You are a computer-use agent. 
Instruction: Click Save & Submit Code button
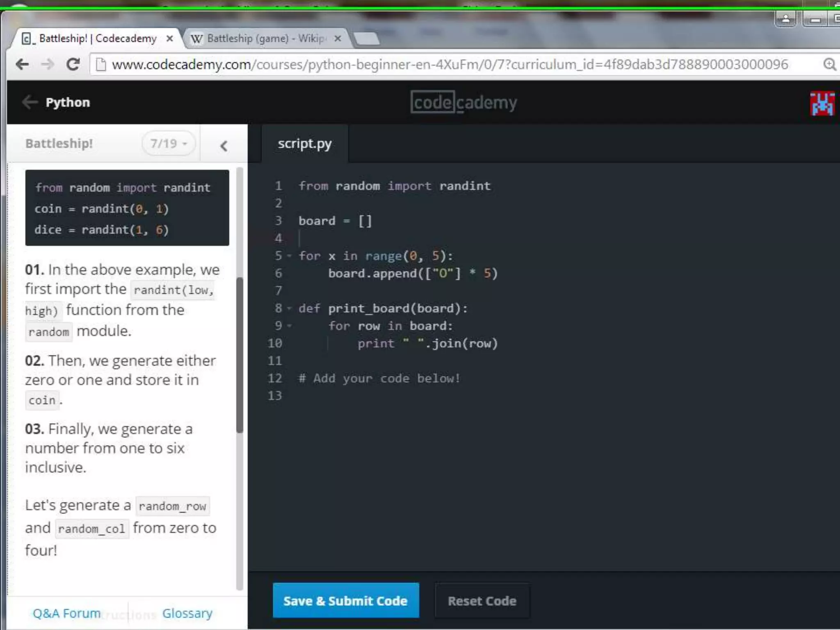[345, 600]
